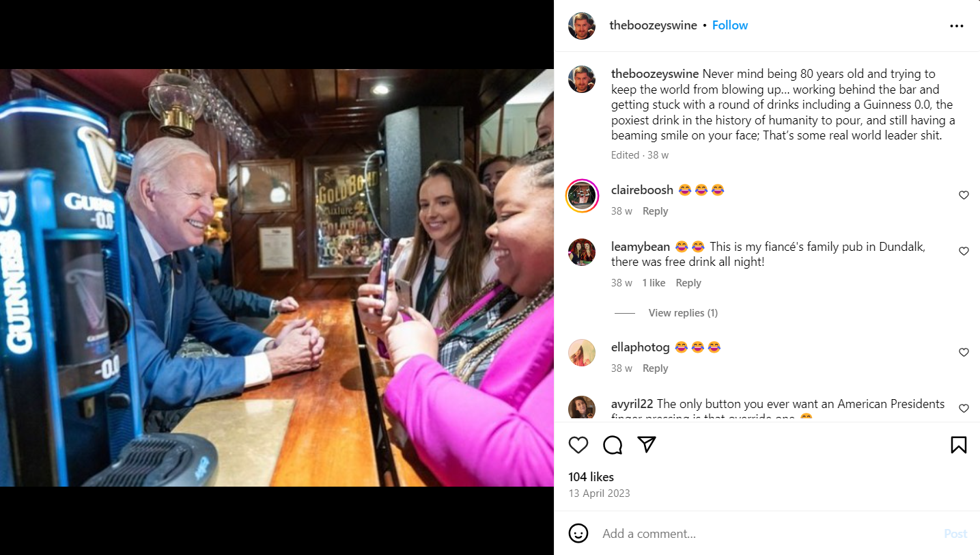Viewport: 980px width, 555px height.
Task: View who liked via 104 likes
Action: pos(591,477)
